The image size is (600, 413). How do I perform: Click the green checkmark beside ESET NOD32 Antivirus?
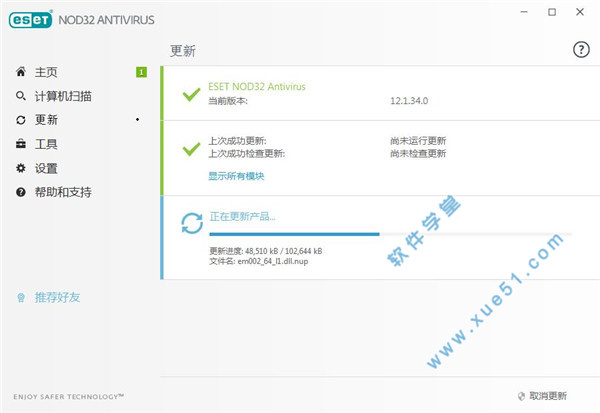191,94
